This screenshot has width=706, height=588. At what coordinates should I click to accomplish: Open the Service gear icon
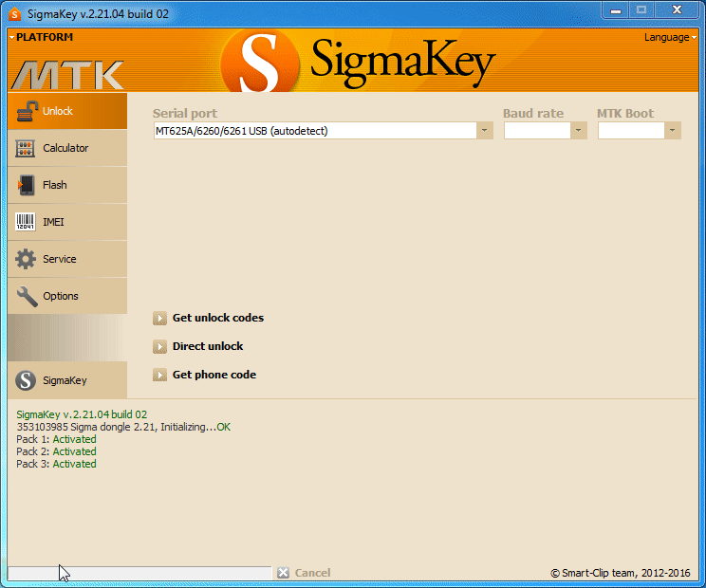[x=27, y=259]
